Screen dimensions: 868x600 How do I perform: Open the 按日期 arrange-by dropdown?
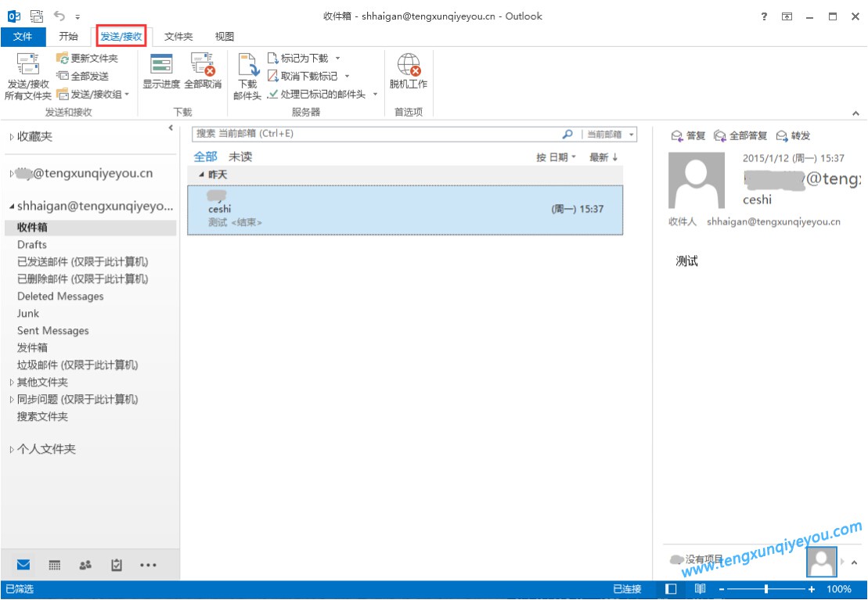point(556,158)
